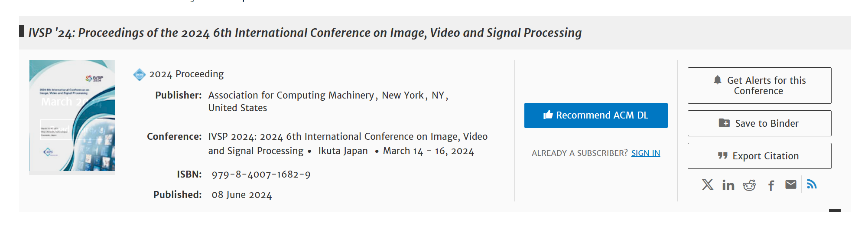
Task: Follow the SIGN IN link
Action: 645,153
